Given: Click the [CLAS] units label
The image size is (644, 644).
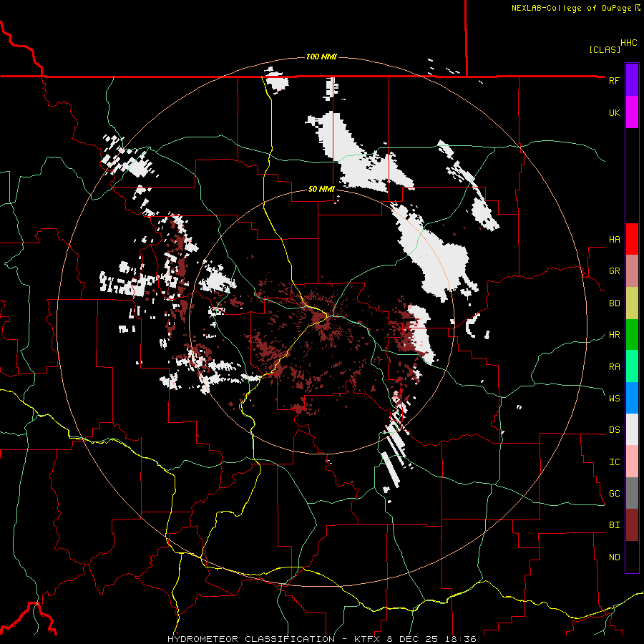Looking at the screenshot, I should click(x=605, y=49).
